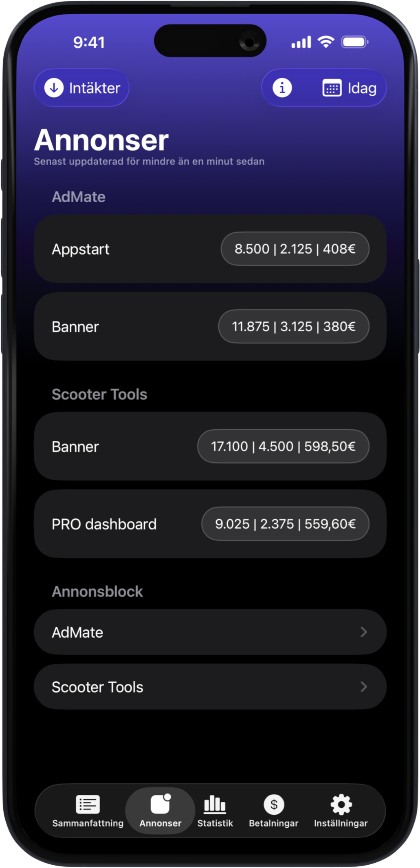Screen dimensions: 420x868
Task: Select the PRO dashboard row
Action: tap(104, 524)
